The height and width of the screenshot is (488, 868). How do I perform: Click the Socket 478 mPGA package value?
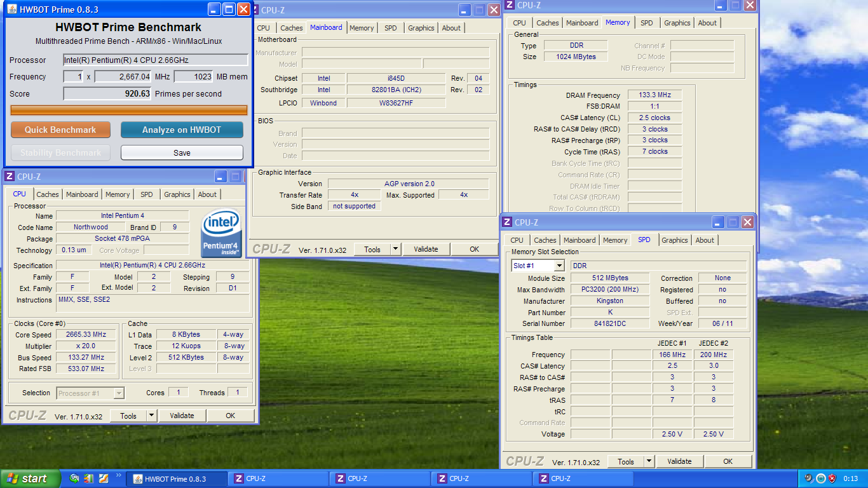click(123, 238)
